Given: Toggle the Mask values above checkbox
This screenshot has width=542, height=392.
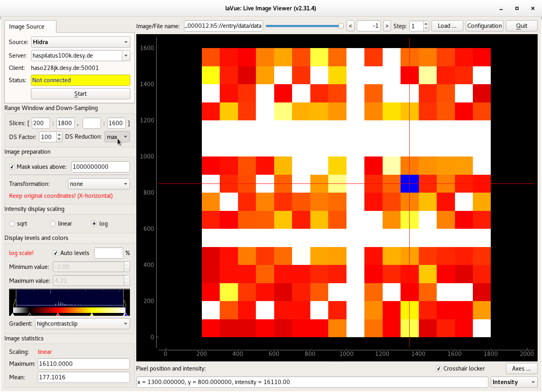Looking at the screenshot, I should click(x=12, y=167).
